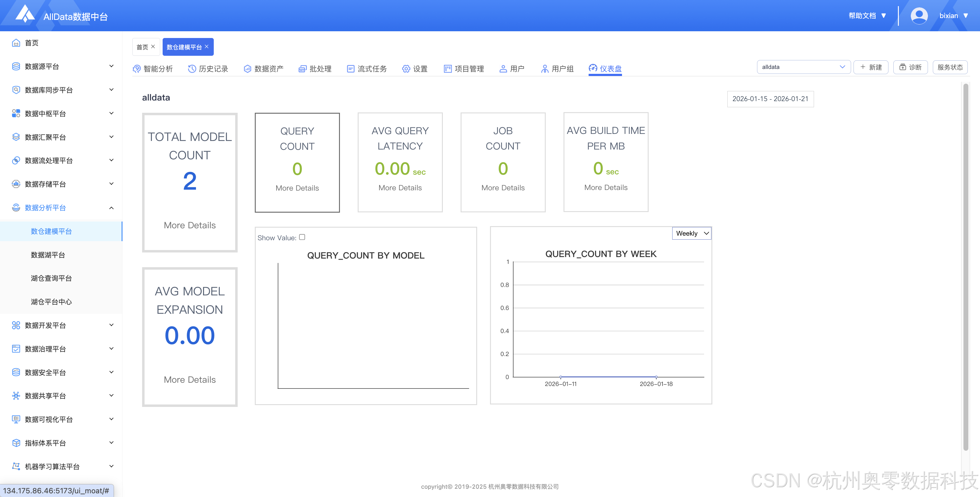Click the user avatar icon in the header

click(919, 16)
